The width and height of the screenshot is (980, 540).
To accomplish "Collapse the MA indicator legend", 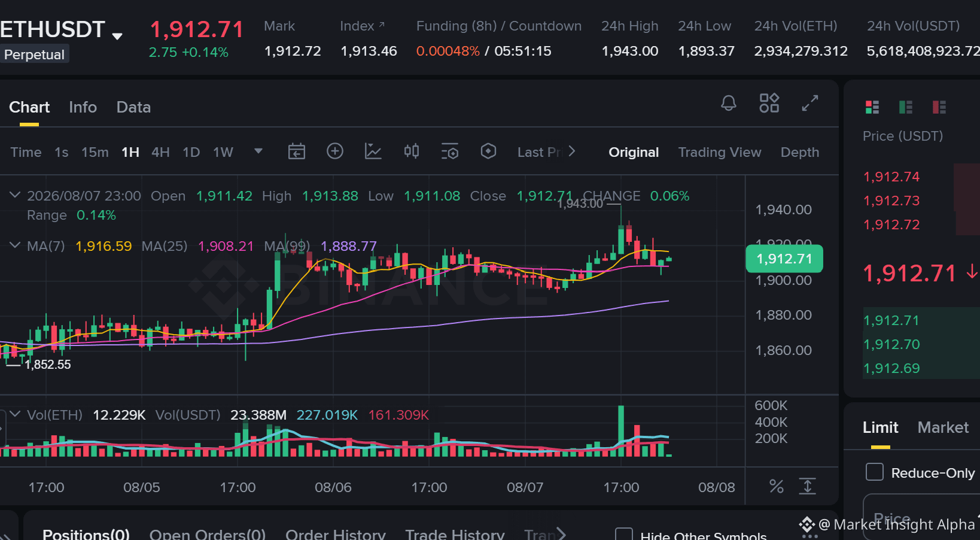I will [15, 245].
